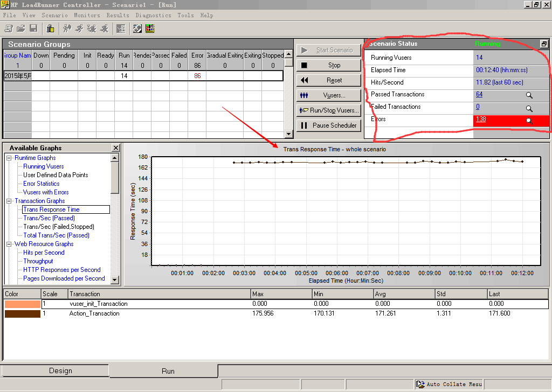This screenshot has height=392, width=552.
Task: Click down arrow of Available Graphs scrollbar
Action: [115, 280]
